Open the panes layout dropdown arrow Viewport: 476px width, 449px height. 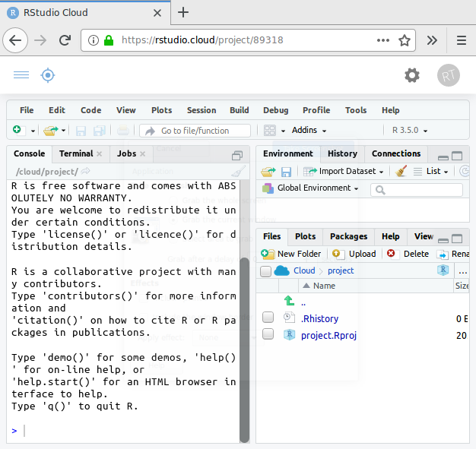point(283,131)
